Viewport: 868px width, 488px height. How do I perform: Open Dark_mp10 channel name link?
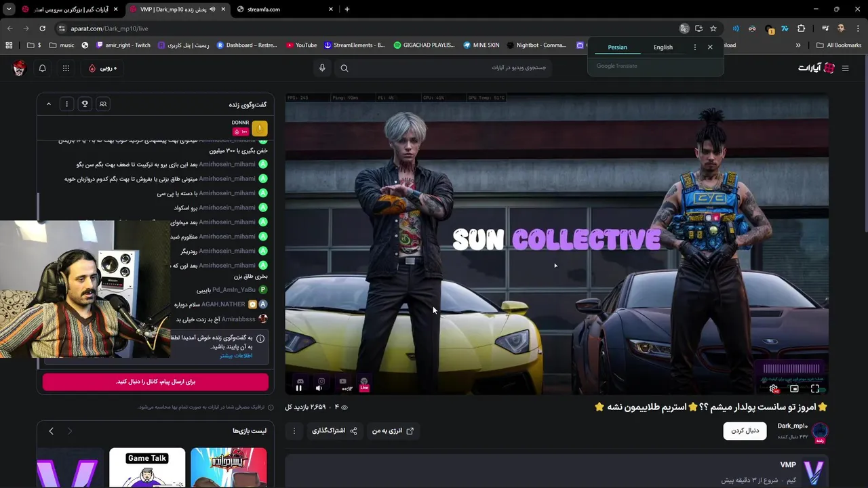792,426
